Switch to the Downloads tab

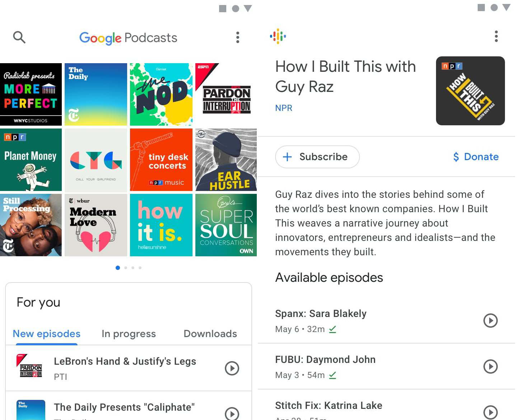click(x=210, y=334)
